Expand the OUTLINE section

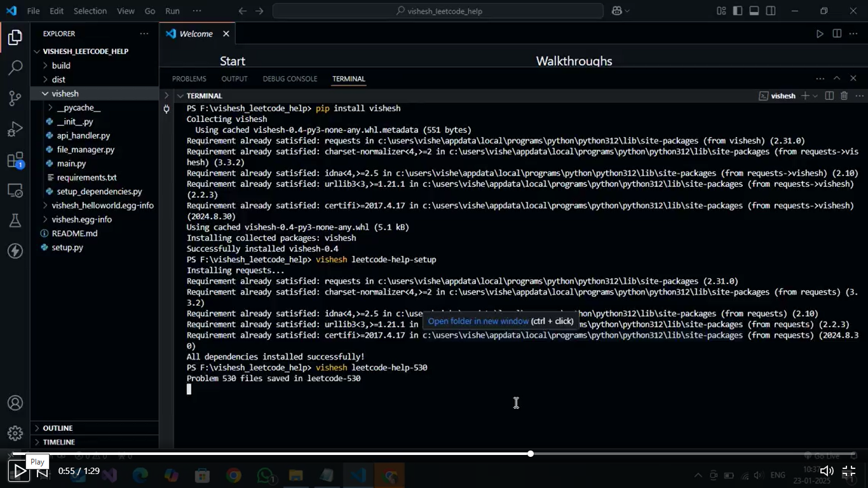pyautogui.click(x=57, y=428)
